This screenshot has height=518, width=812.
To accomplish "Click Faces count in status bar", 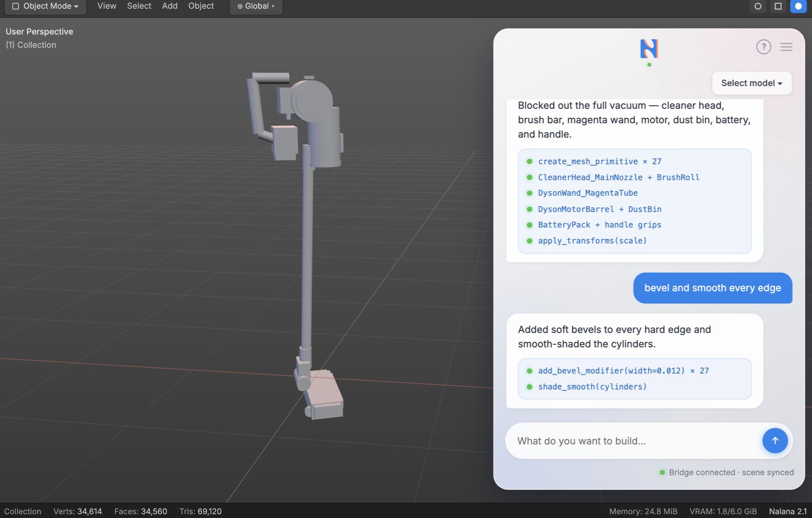I will [140, 511].
